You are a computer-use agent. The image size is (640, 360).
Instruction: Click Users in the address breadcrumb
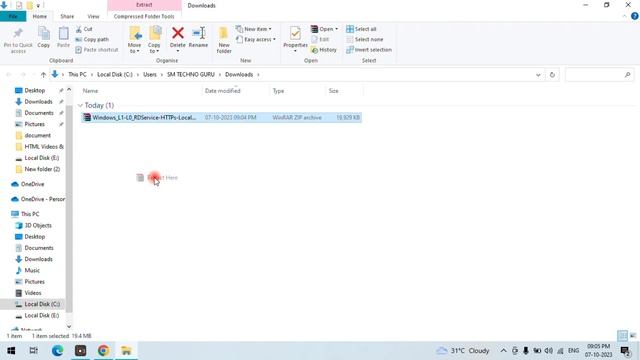pyautogui.click(x=150, y=75)
